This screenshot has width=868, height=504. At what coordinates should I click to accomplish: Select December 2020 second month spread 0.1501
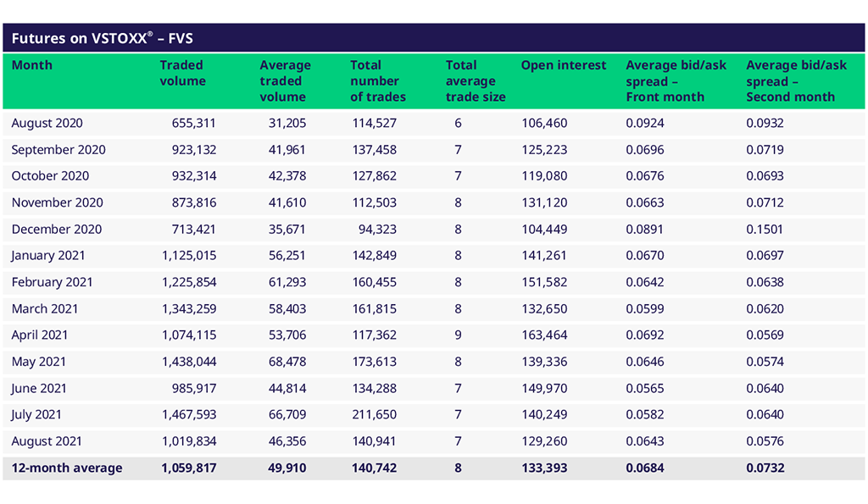tap(765, 230)
